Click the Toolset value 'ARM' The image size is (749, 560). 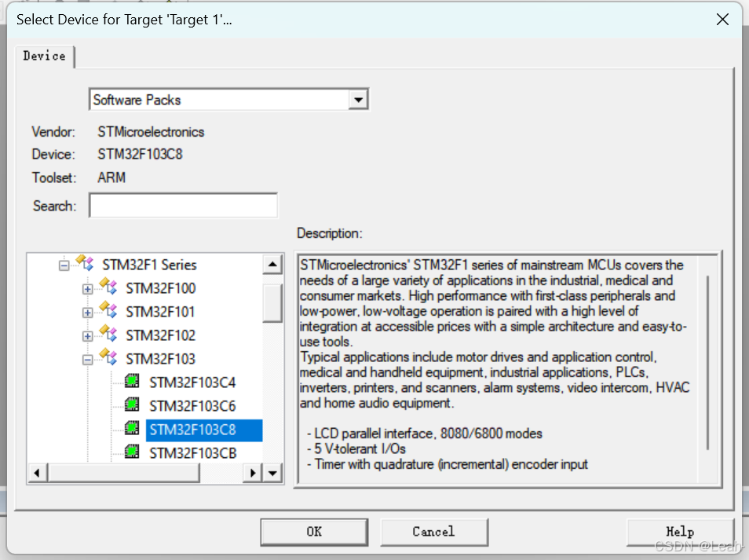111,178
